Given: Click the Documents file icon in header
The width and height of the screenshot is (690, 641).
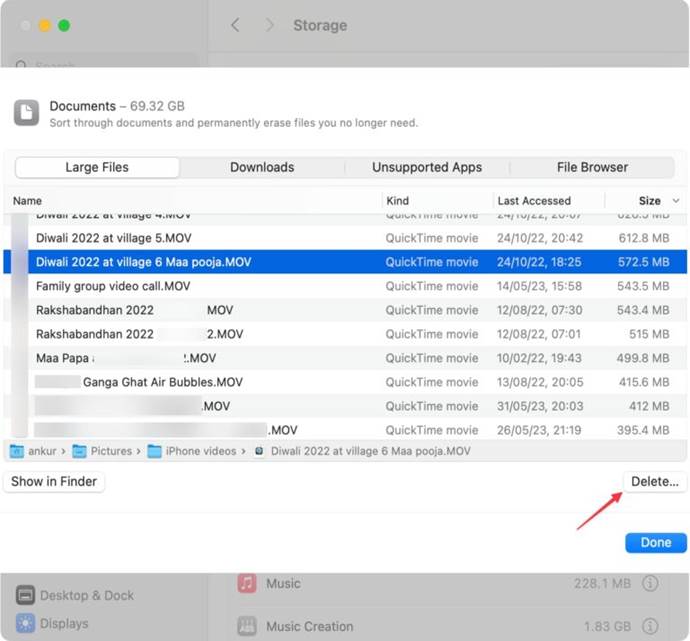Looking at the screenshot, I should tap(27, 113).
